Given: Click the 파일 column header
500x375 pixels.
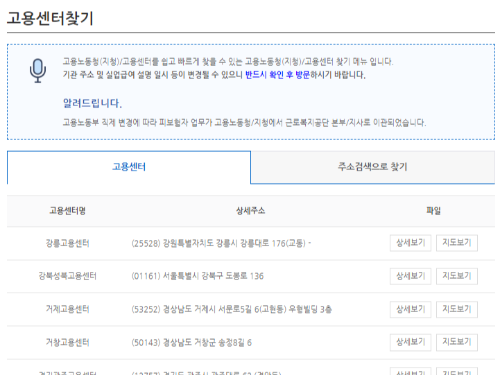Looking at the screenshot, I should [434, 211].
